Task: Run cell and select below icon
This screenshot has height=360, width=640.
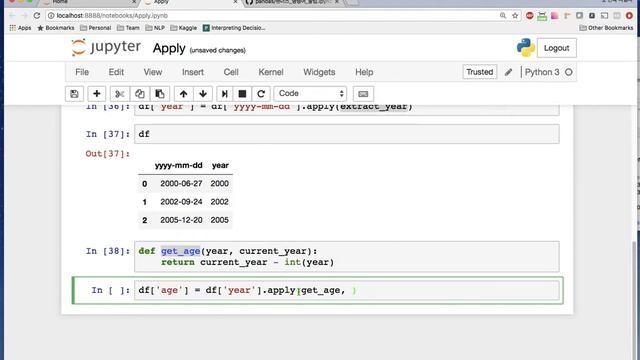Action: coord(224,94)
